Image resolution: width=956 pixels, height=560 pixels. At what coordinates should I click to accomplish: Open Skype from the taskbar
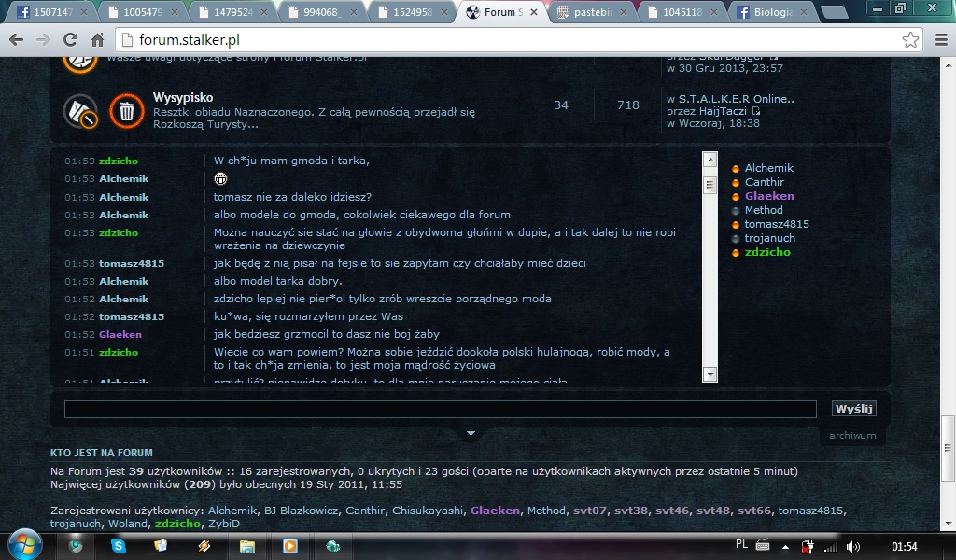pyautogui.click(x=119, y=546)
